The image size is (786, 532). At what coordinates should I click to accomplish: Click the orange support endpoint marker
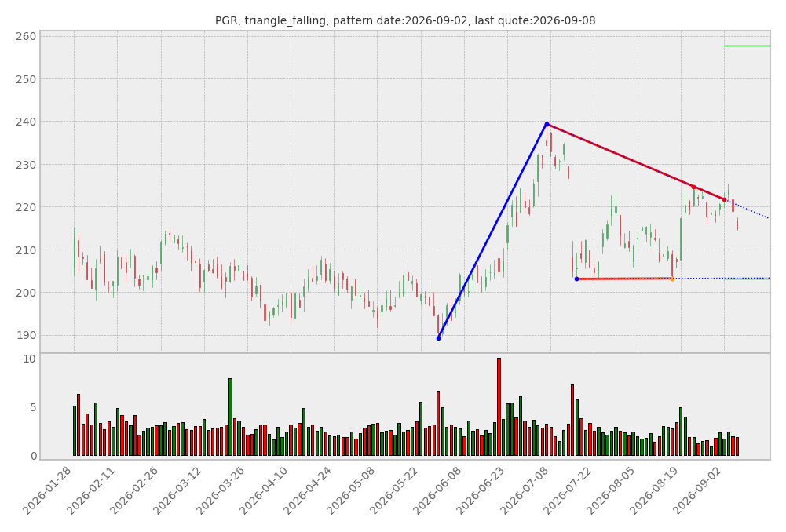point(672,279)
